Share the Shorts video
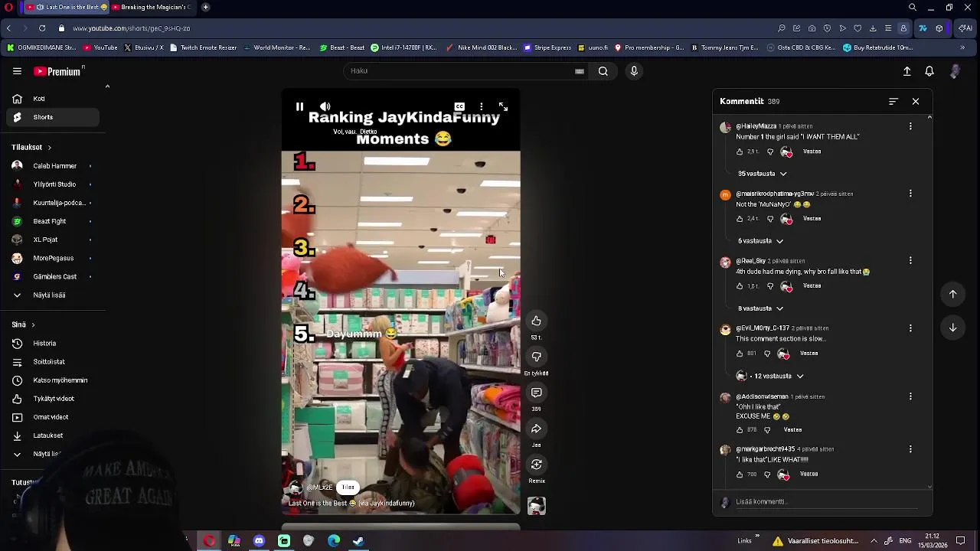Screen dimensions: 980x551 click(536, 429)
